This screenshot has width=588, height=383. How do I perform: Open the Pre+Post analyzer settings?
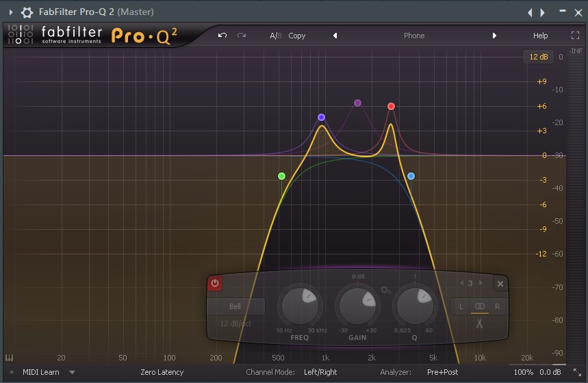point(442,372)
